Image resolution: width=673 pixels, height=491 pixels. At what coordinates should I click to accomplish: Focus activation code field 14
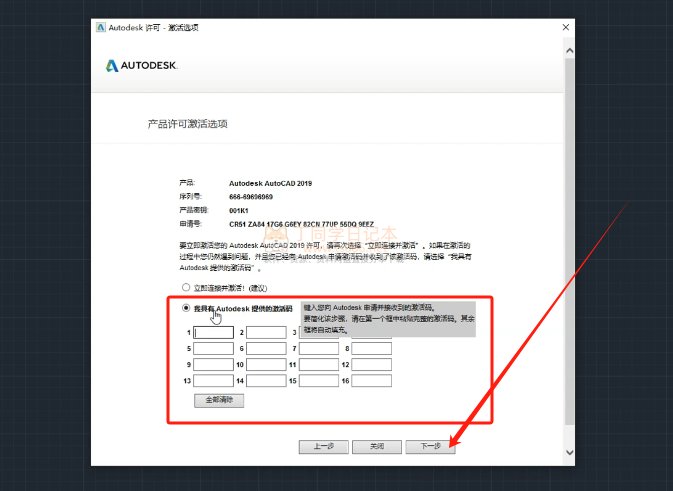[266, 380]
